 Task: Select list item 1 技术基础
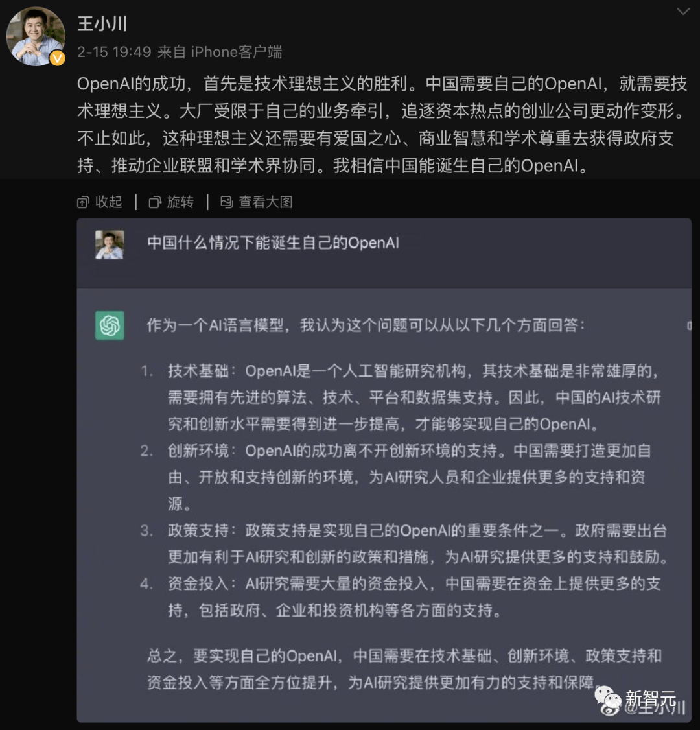pyautogui.click(x=401, y=397)
